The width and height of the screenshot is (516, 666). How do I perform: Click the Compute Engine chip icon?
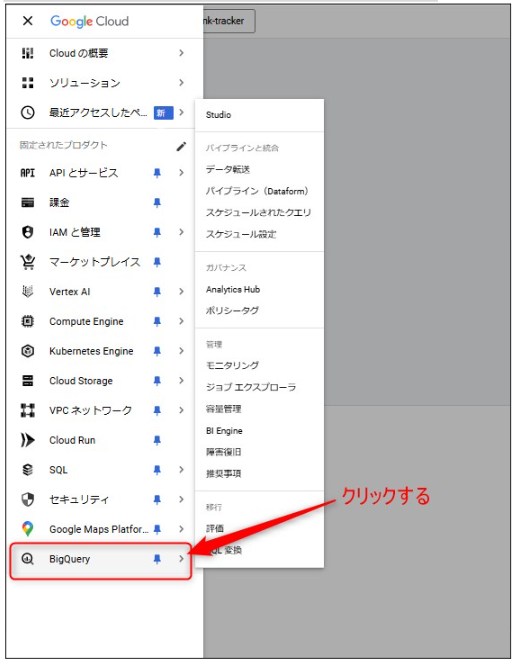pyautogui.click(x=28, y=321)
